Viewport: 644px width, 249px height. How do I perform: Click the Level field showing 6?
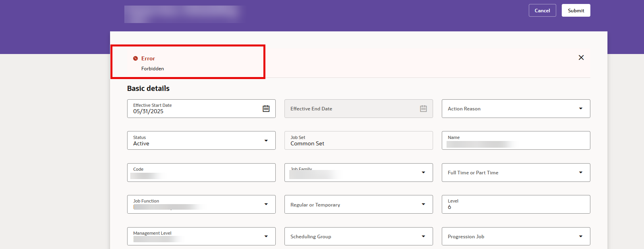click(x=516, y=204)
